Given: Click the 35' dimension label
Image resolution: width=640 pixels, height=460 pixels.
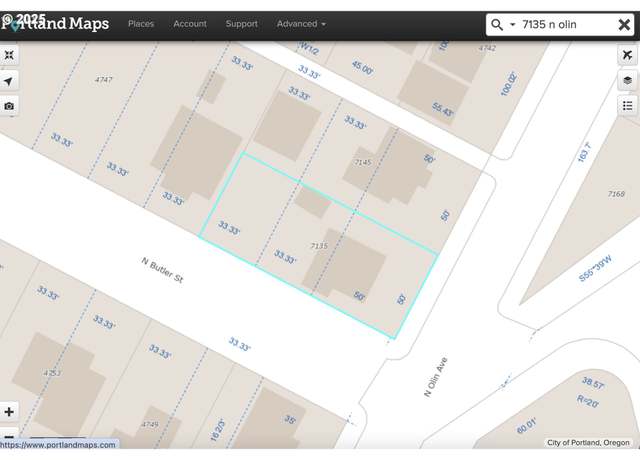Looking at the screenshot, I should 290,419.
